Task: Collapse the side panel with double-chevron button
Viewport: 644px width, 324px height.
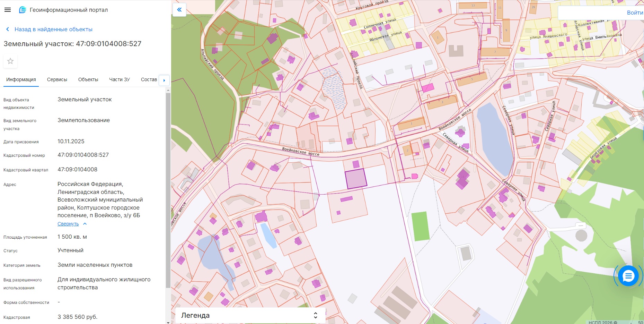Action: pos(179,10)
